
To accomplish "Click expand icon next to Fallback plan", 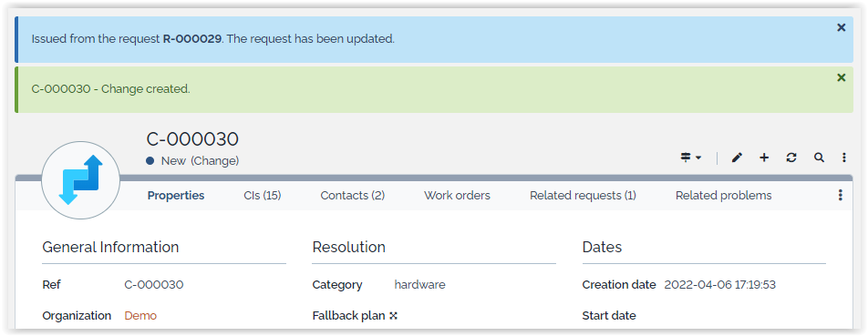I will pos(394,316).
